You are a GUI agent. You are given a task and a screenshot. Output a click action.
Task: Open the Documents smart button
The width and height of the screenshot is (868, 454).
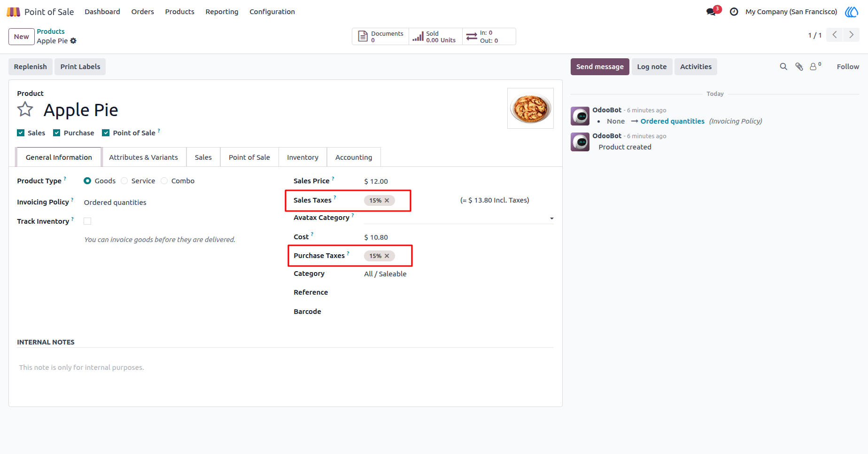(380, 37)
